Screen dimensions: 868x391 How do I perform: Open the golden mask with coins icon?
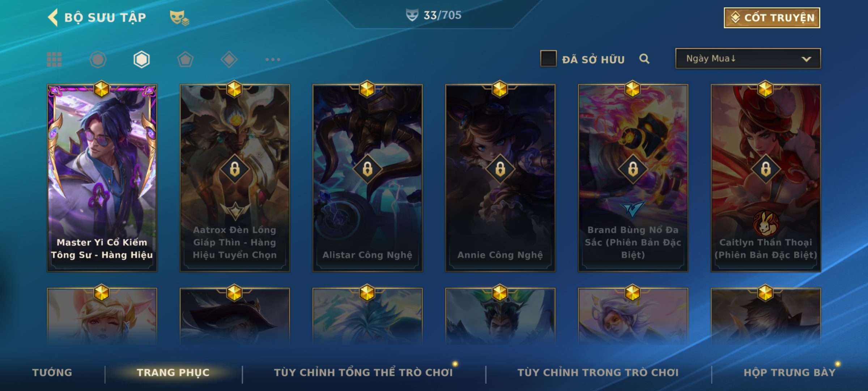tap(179, 18)
